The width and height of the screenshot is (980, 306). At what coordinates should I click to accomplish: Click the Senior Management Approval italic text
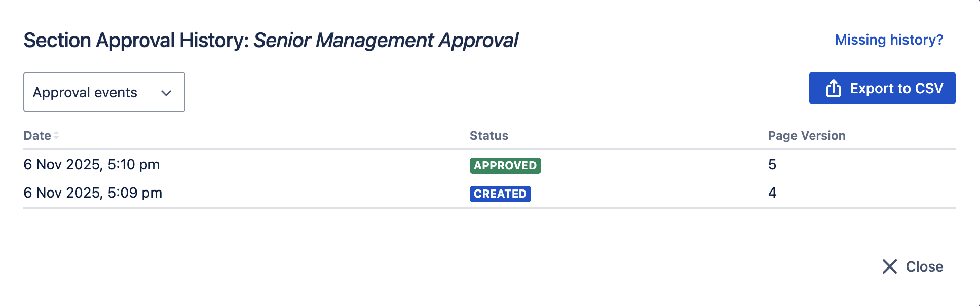[x=385, y=40]
